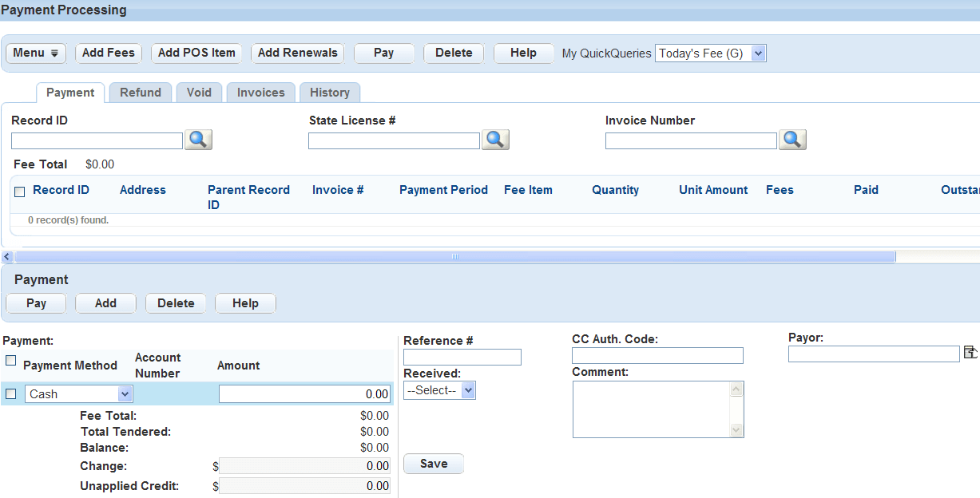Toggle the Payment Method header checkbox

pyautogui.click(x=10, y=361)
